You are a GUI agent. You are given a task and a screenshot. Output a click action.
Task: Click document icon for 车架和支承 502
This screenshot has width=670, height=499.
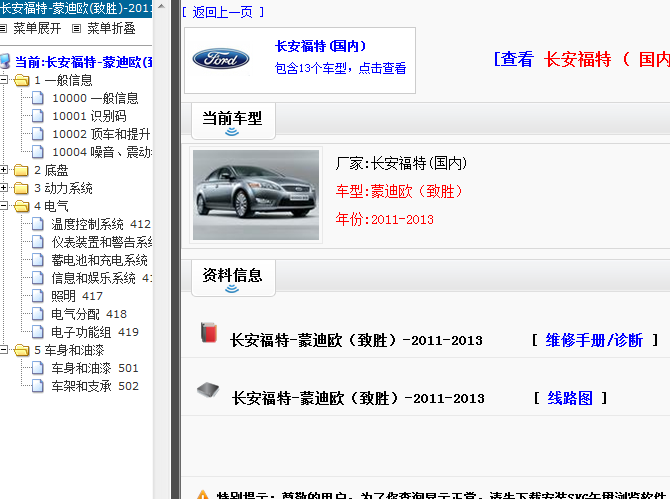click(x=38, y=386)
